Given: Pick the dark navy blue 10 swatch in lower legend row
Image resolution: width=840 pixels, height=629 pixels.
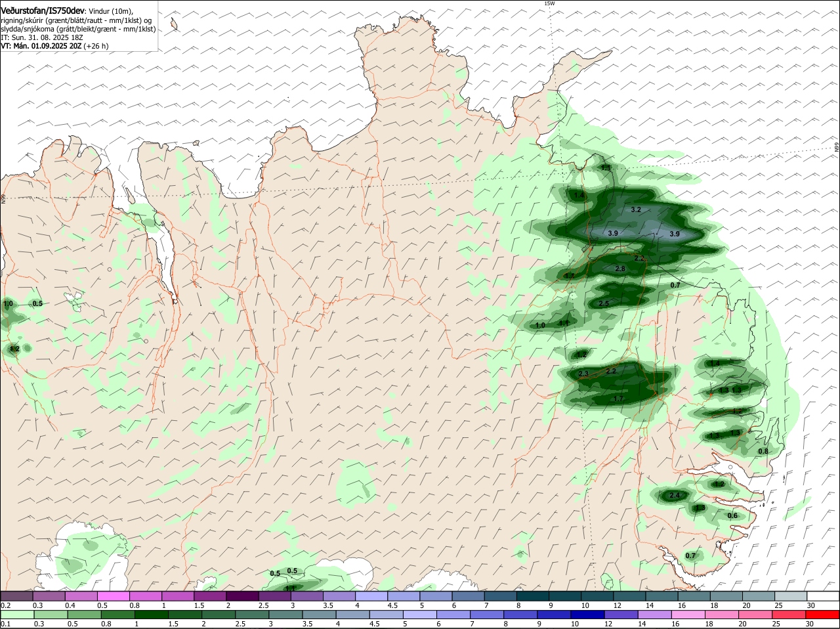Looking at the screenshot, I should pos(587,615).
